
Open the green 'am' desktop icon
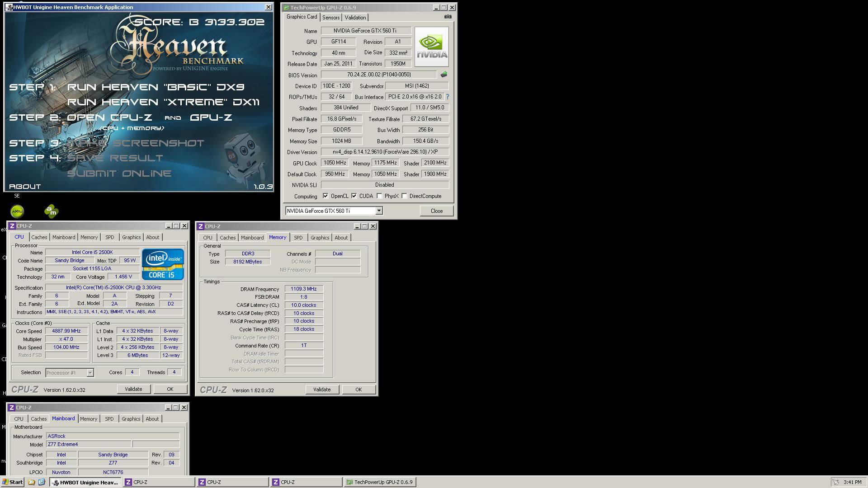point(52,211)
